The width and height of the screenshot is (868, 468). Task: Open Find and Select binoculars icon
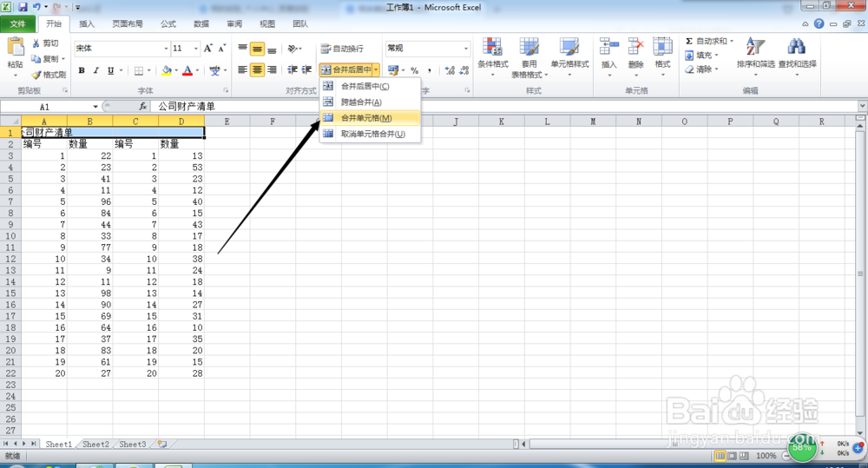pos(797,47)
